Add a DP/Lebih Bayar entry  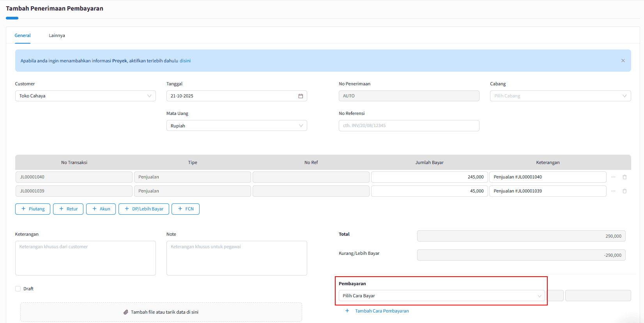144,209
